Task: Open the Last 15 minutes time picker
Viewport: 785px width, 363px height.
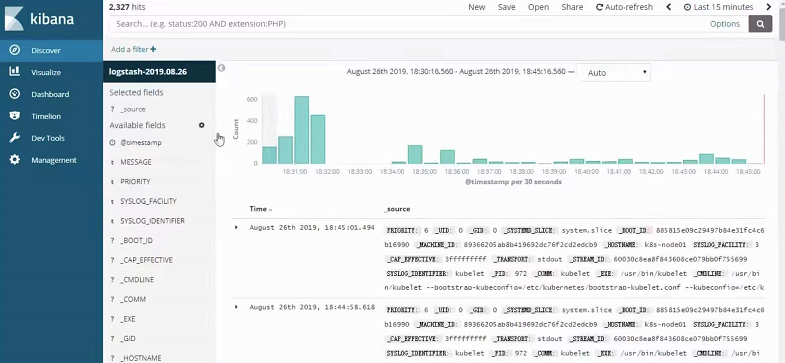Action: (x=718, y=7)
